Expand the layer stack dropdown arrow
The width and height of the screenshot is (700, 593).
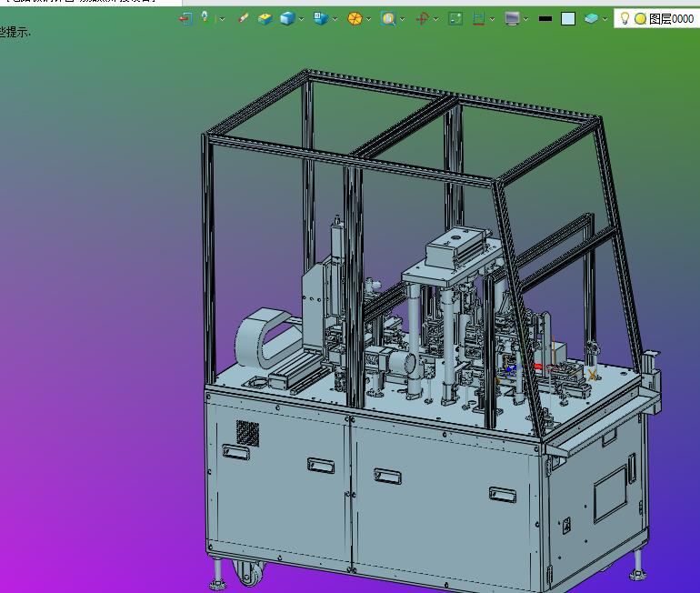pyautogui.click(x=605, y=19)
